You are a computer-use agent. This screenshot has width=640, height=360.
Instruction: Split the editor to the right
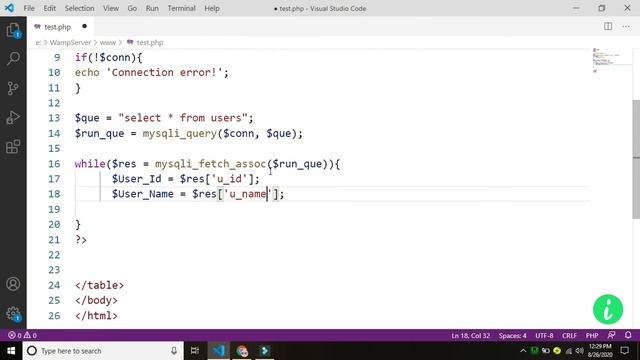pos(608,27)
